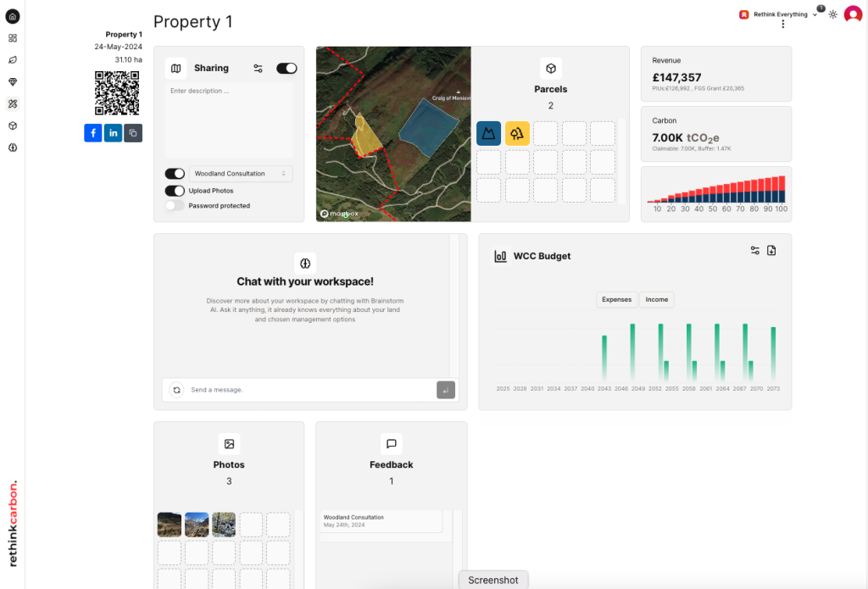Open WCC Budget settings sliders icon
This screenshot has width=868, height=589.
755,250
